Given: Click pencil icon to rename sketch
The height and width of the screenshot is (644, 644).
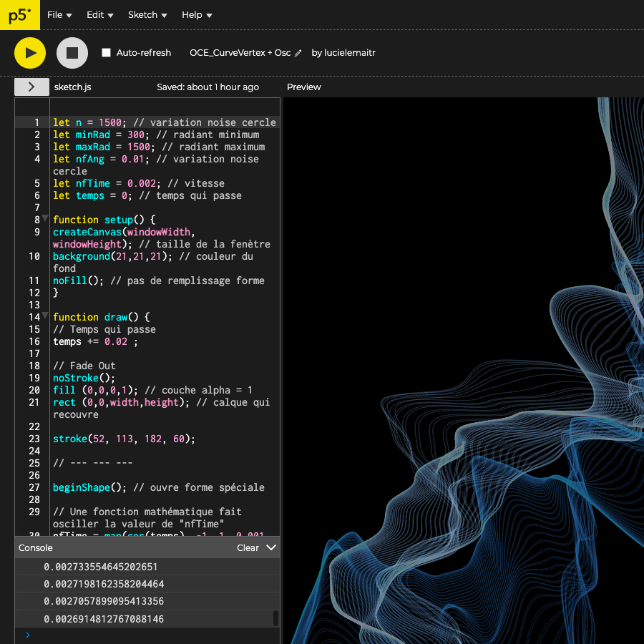Looking at the screenshot, I should (298, 53).
